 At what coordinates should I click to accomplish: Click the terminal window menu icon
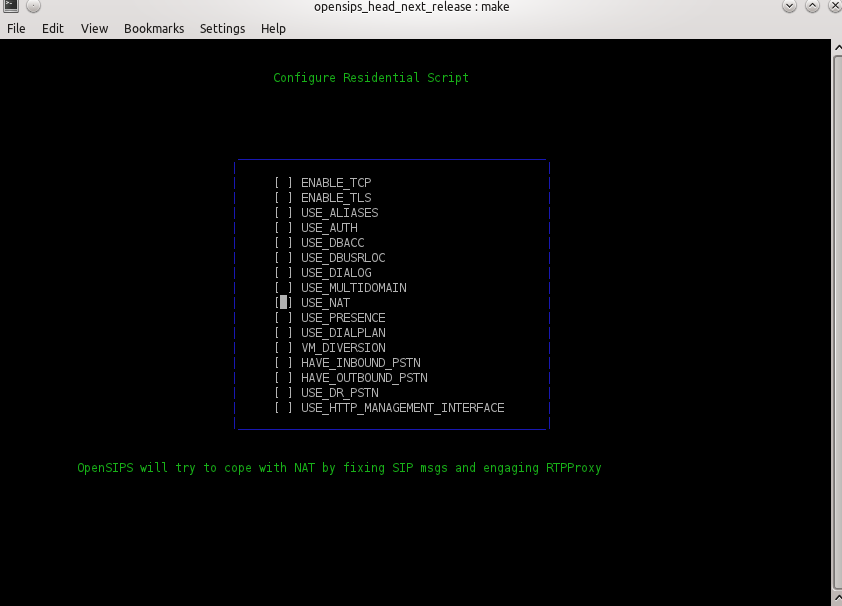coord(10,7)
